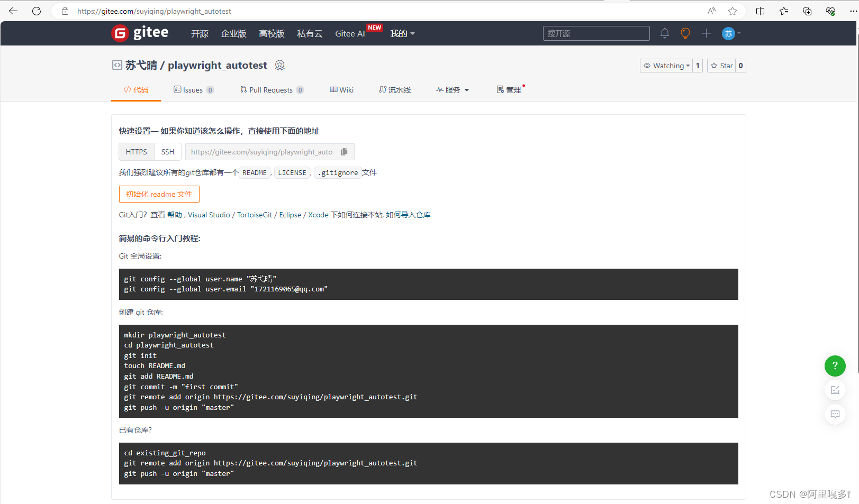Open the Eclipse link

[290, 215]
